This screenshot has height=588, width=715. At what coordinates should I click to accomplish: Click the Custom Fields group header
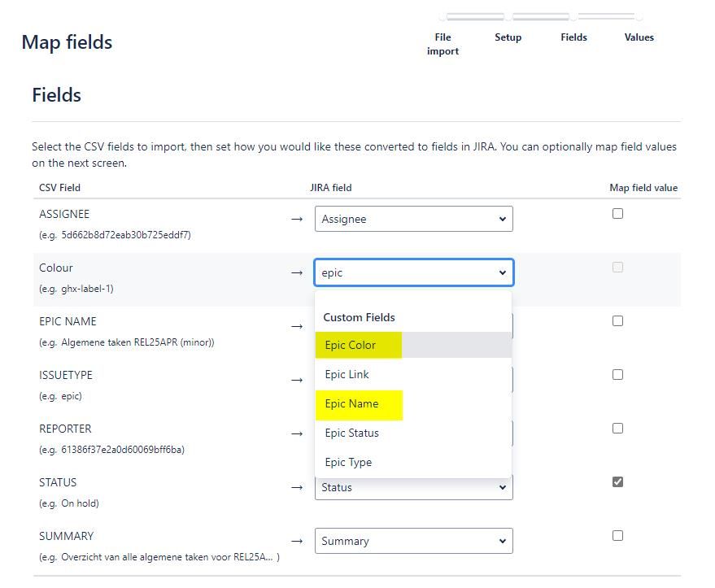[359, 317]
